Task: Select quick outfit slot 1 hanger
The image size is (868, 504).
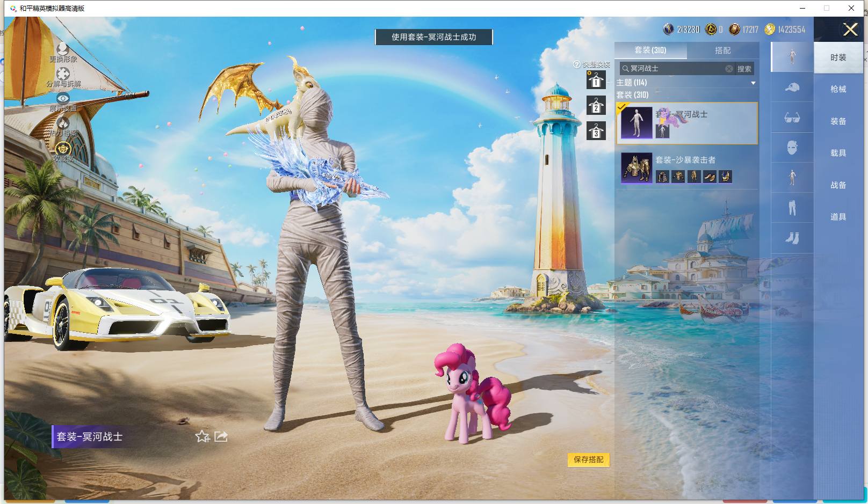Action: (596, 80)
